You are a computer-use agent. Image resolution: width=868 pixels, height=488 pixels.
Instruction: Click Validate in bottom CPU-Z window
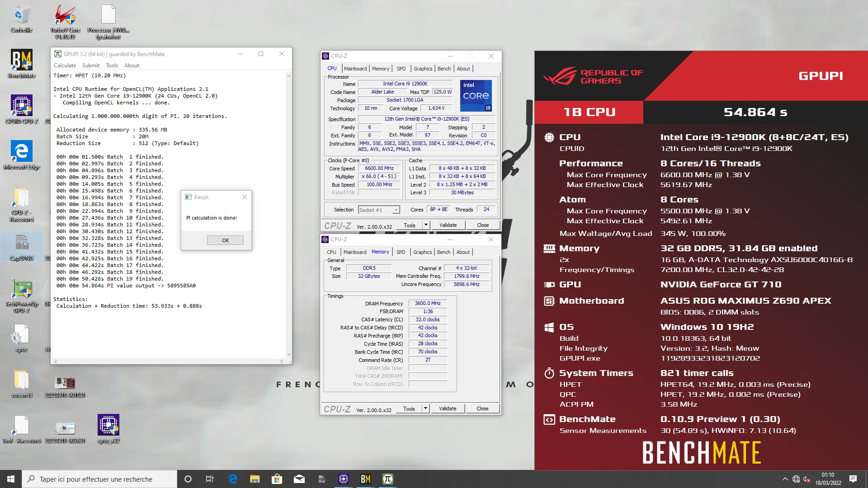pyautogui.click(x=448, y=408)
